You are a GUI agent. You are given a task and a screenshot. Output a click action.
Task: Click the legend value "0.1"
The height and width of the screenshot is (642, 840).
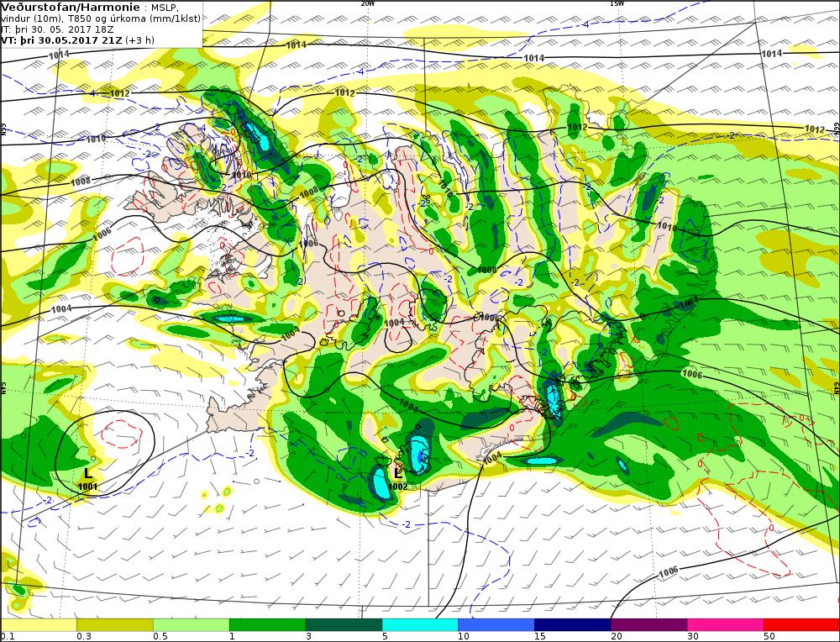pos(7,637)
